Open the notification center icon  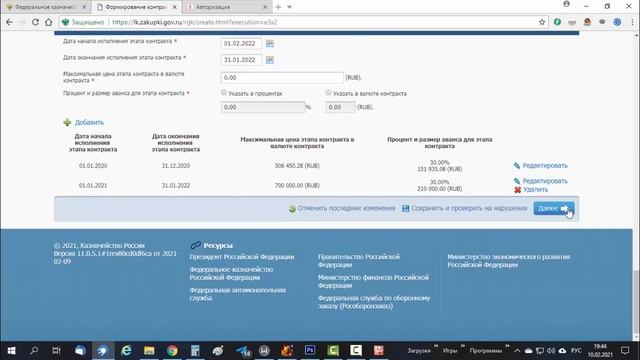[625, 350]
